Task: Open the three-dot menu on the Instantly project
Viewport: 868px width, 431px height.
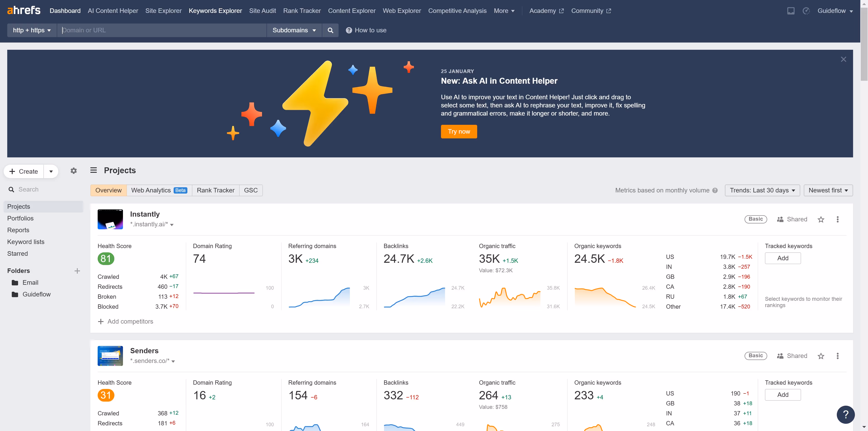Action: pos(838,219)
